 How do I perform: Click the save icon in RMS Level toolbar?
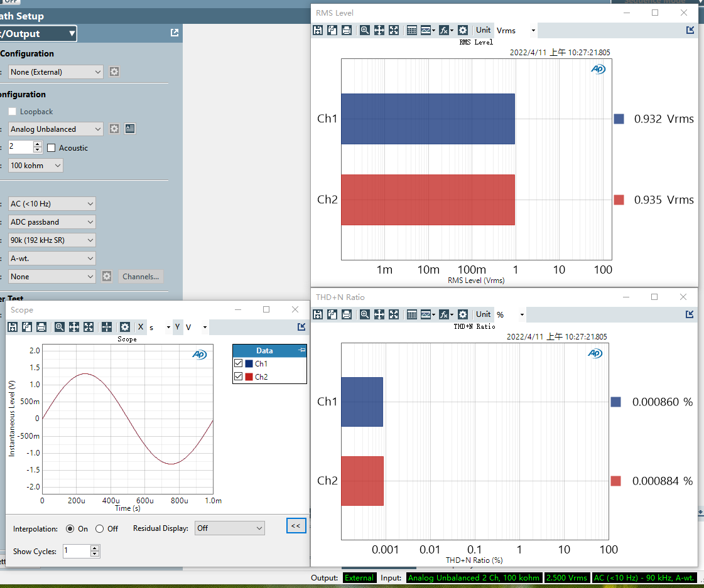[x=318, y=30]
